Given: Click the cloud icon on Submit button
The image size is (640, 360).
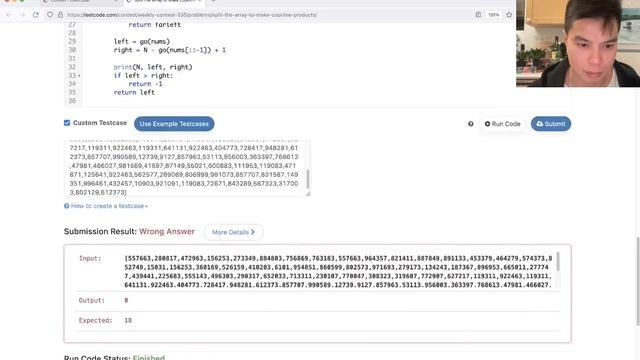Looking at the screenshot, I should click(540, 124).
